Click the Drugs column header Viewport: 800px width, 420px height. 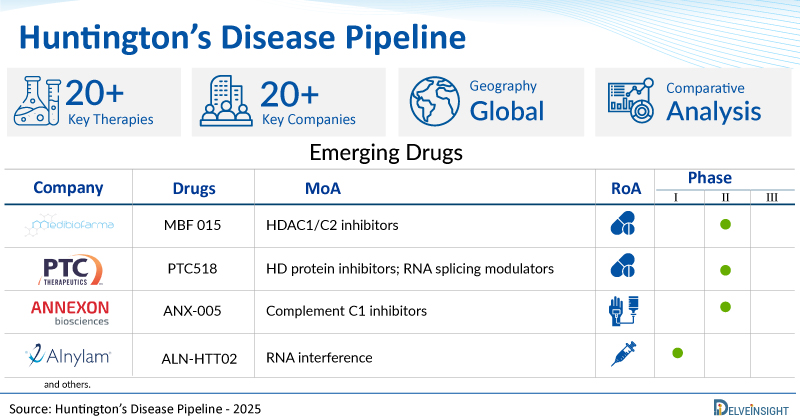pos(194,189)
